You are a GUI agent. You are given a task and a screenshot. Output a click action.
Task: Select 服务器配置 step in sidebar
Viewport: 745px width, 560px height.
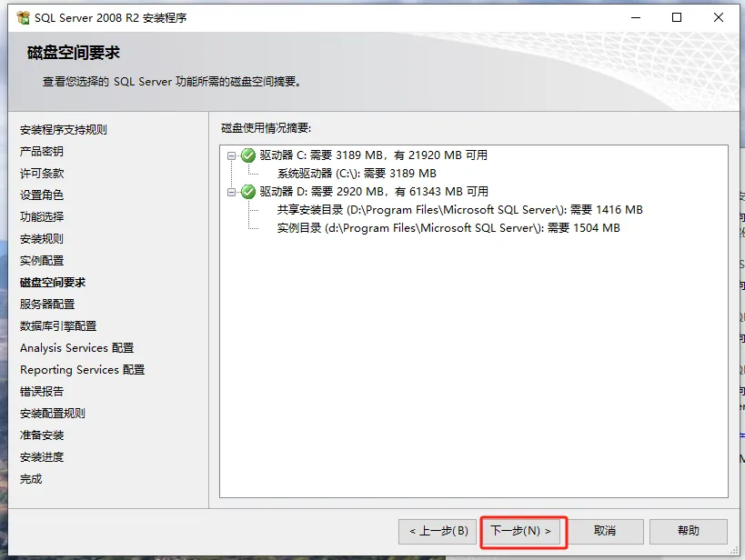click(47, 305)
